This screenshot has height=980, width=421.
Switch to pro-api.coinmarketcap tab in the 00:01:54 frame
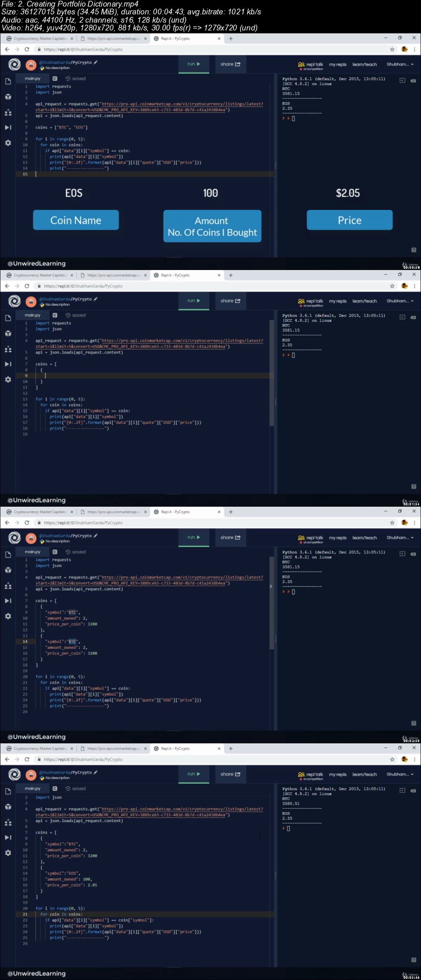point(113,275)
